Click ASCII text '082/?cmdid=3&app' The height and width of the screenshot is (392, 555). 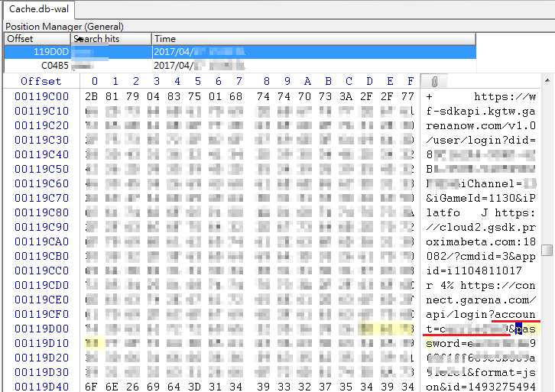tap(481, 256)
